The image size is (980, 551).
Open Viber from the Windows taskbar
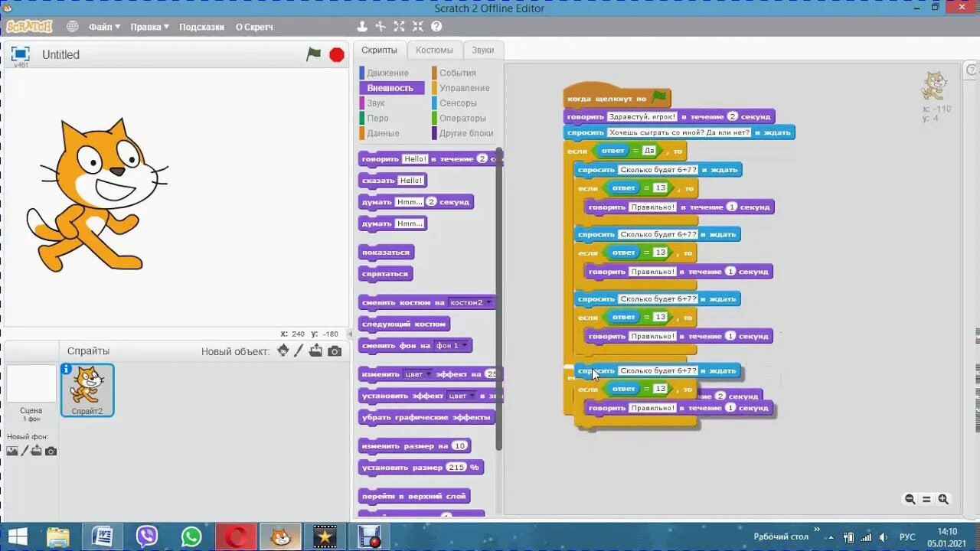(x=146, y=536)
